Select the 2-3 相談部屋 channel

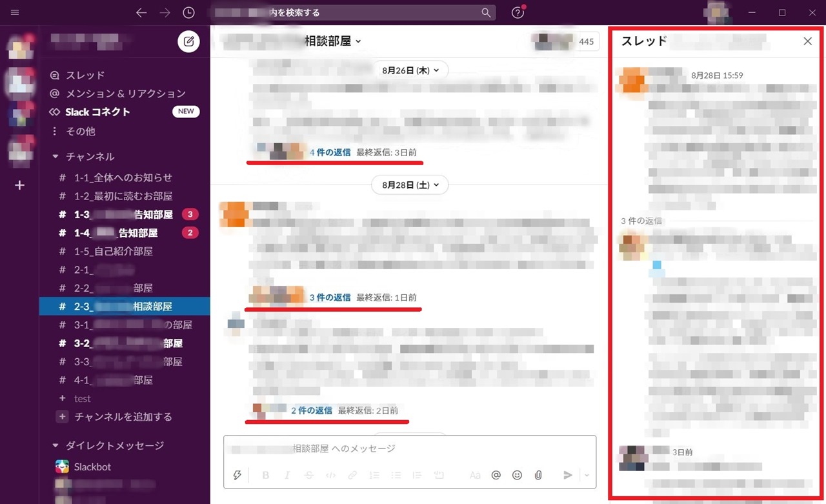[x=125, y=307]
